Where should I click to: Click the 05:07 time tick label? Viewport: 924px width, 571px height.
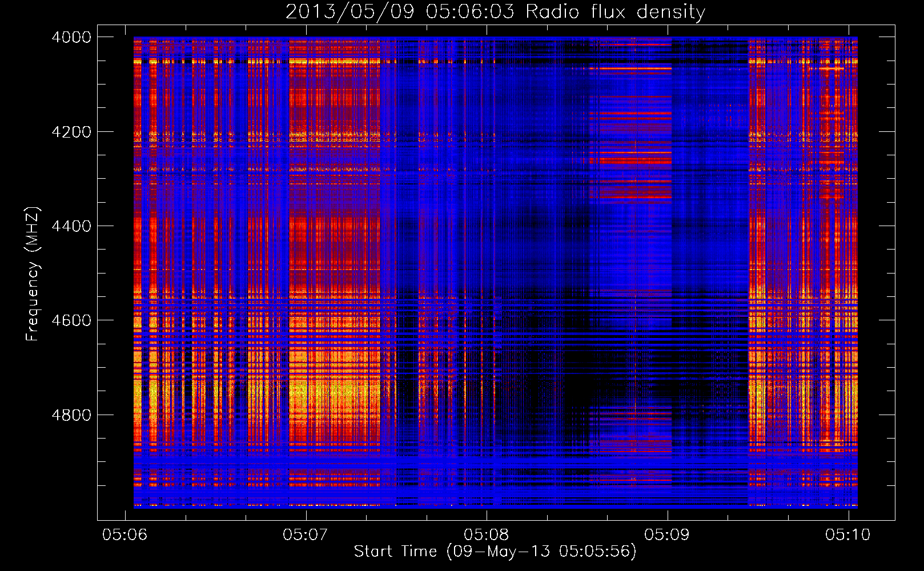[x=306, y=534]
